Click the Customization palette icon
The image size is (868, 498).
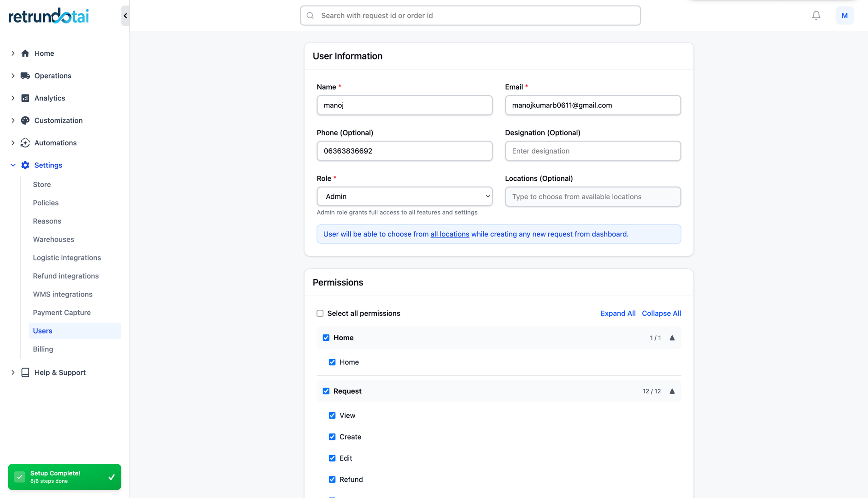25,120
